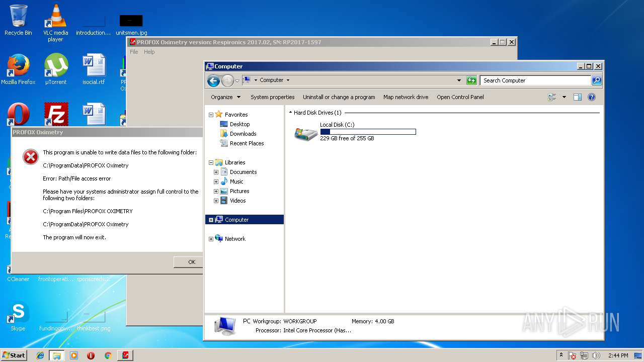
Task: Click Uninstall or change a program
Action: (x=339, y=97)
